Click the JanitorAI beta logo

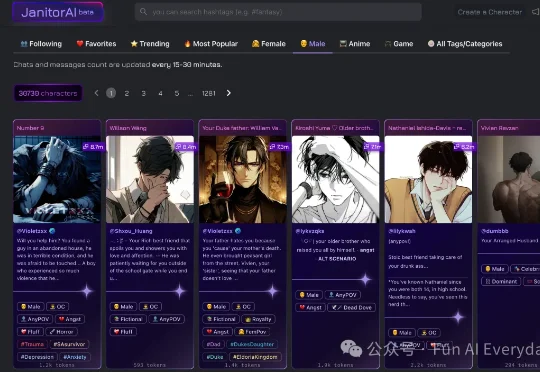pos(58,12)
